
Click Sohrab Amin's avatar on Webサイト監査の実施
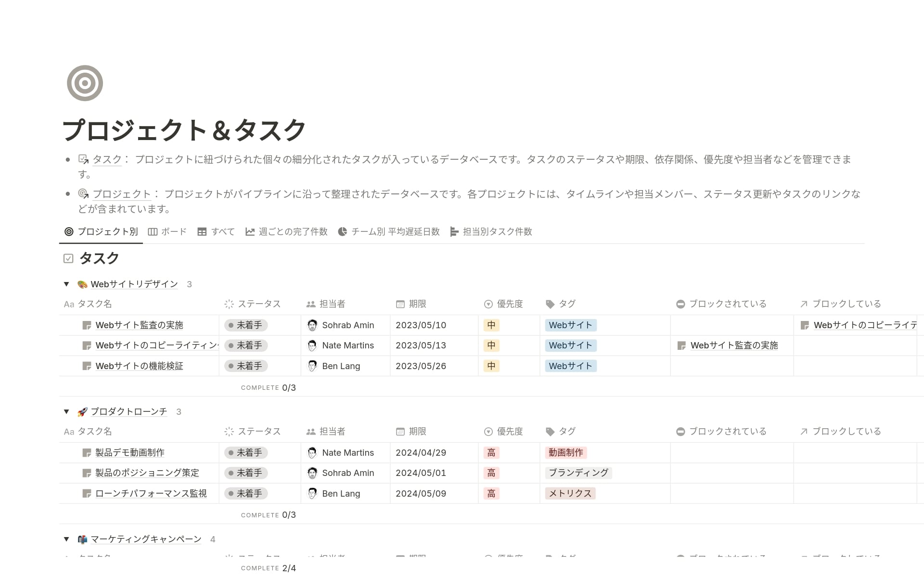(x=312, y=325)
